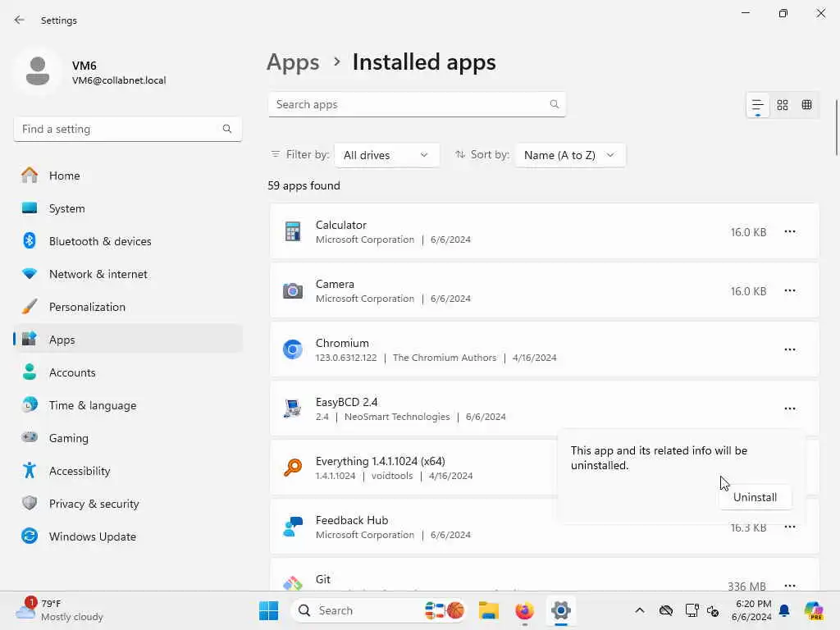Click the Feedback Hub app icon
Screen dimensions: 840x630
pyautogui.click(x=293, y=527)
